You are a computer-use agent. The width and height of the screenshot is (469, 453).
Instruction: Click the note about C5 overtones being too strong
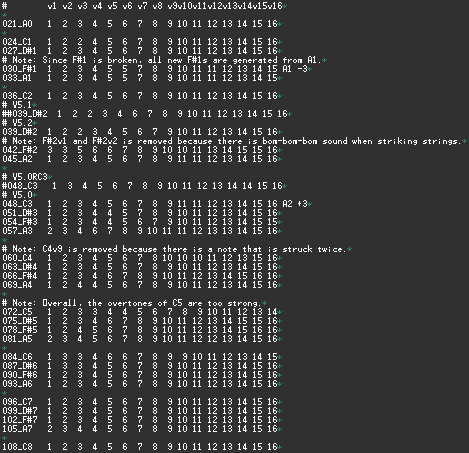click(132, 303)
